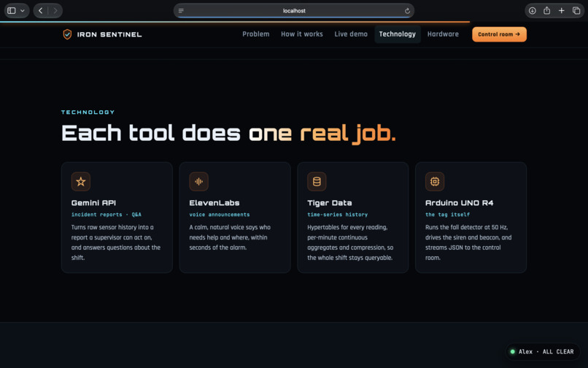Screen dimensions: 588x368
Task: Open the Control room button
Action: pyautogui.click(x=499, y=34)
